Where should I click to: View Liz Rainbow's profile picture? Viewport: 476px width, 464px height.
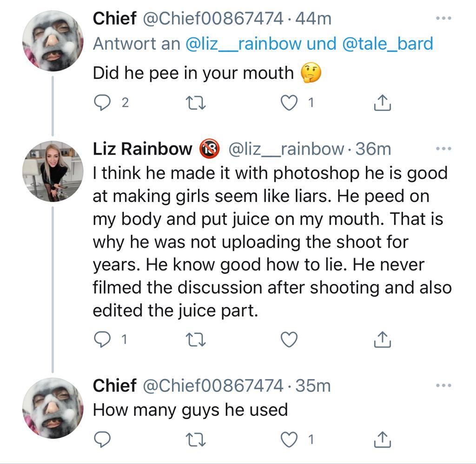pyautogui.click(x=53, y=171)
